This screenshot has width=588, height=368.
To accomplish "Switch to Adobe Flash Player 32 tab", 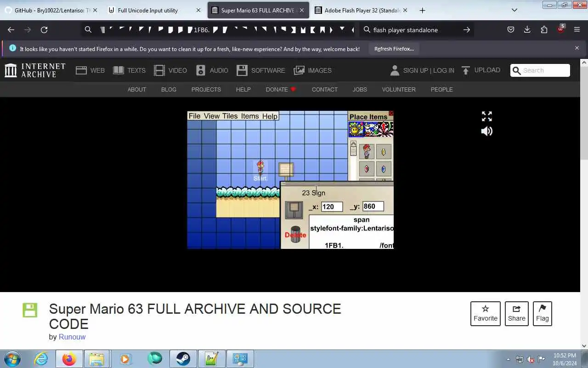I will pyautogui.click(x=362, y=10).
